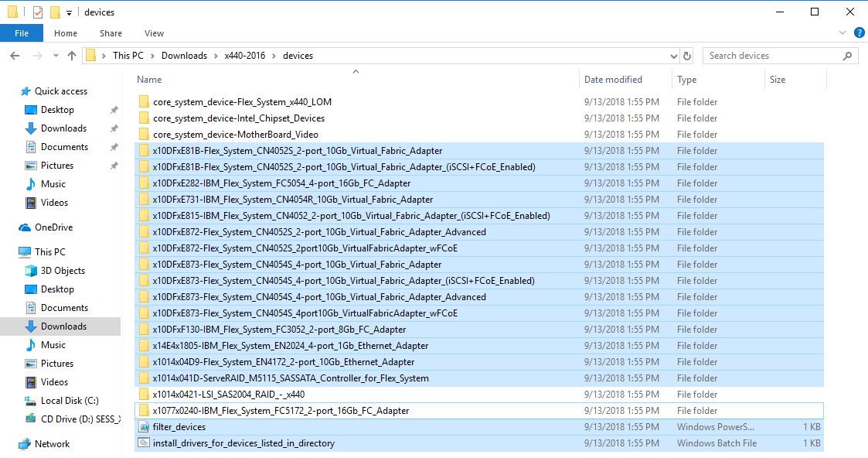Sort files by Date modified column

click(x=613, y=80)
